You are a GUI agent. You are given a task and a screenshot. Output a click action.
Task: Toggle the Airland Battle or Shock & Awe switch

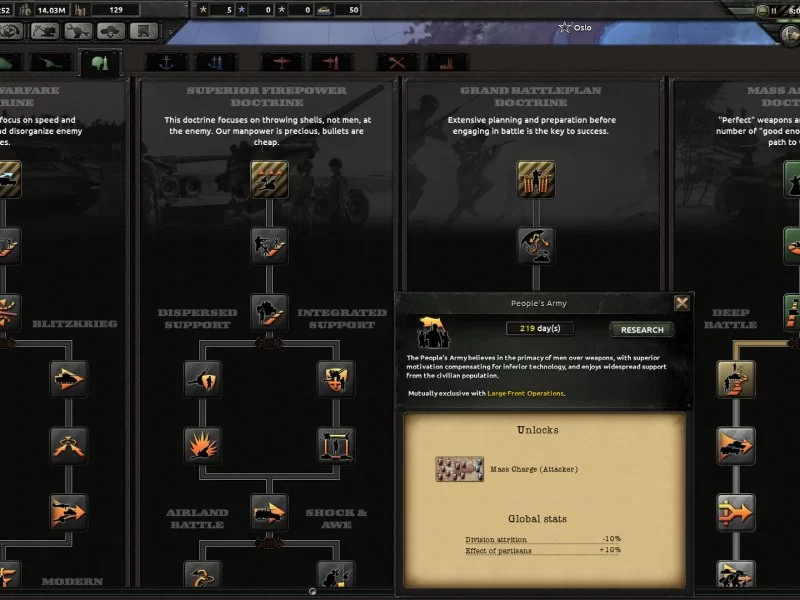click(269, 543)
